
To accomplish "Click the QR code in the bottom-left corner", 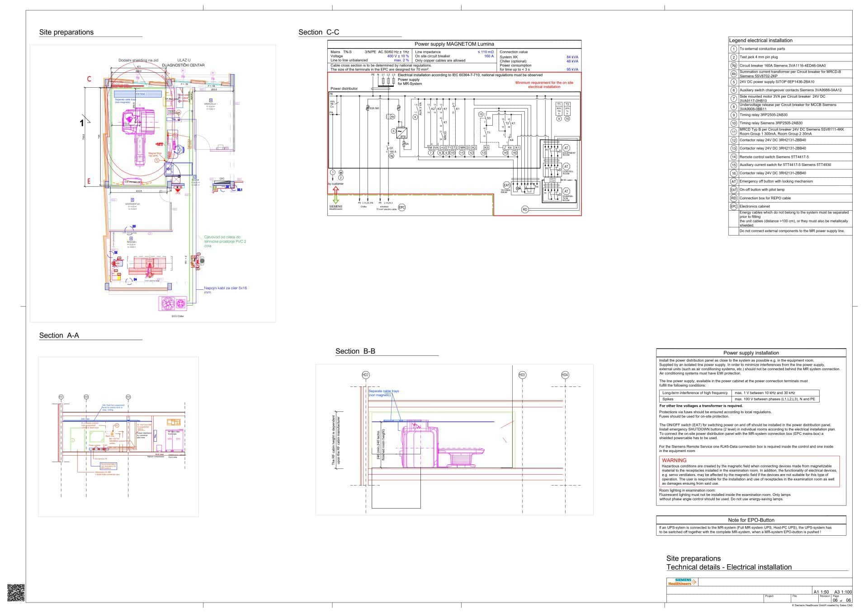I will tap(16, 593).
